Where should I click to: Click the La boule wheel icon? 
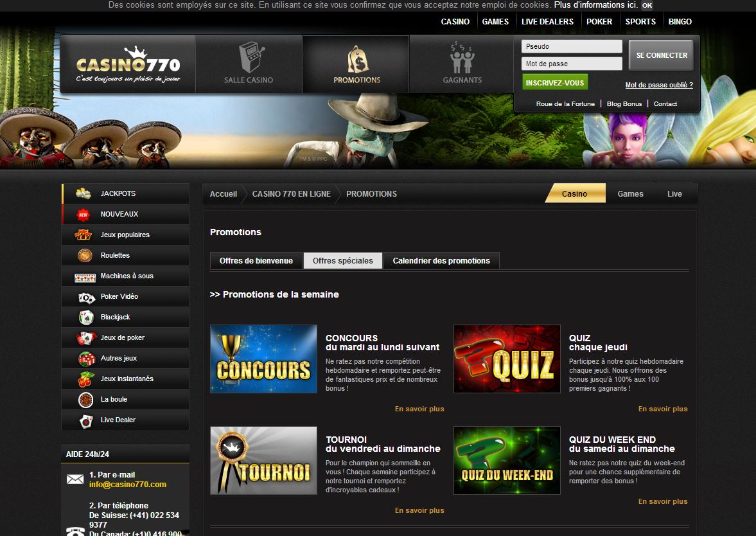point(86,400)
